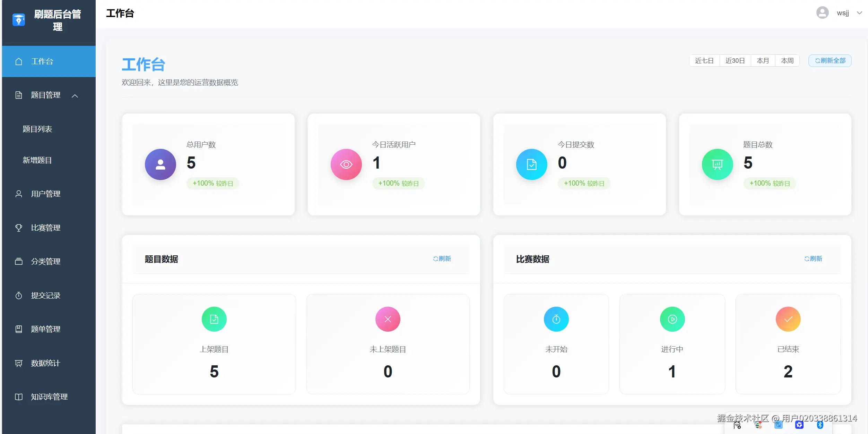Click the Bluetooth icon in system tray
The width and height of the screenshot is (868, 434).
tap(820, 425)
